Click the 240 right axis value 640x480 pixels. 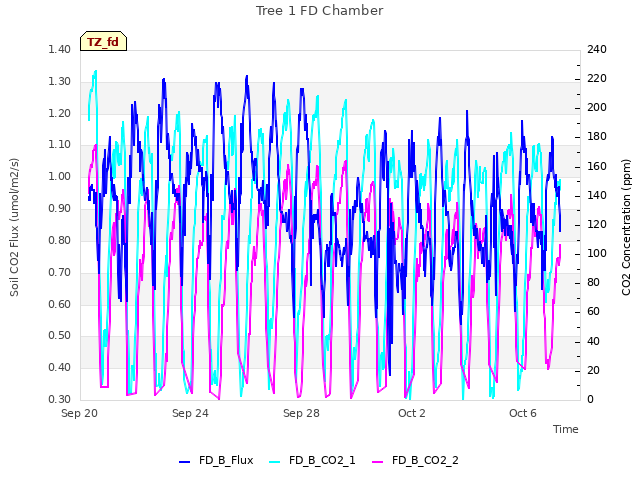pos(597,50)
